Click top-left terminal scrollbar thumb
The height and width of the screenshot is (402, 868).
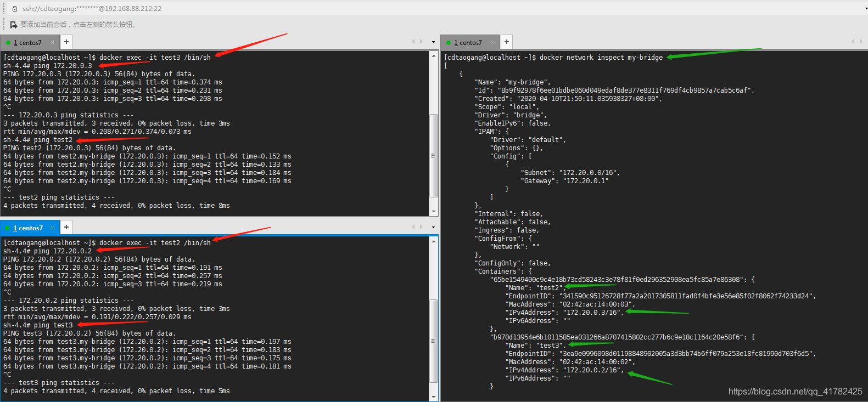(x=434, y=156)
